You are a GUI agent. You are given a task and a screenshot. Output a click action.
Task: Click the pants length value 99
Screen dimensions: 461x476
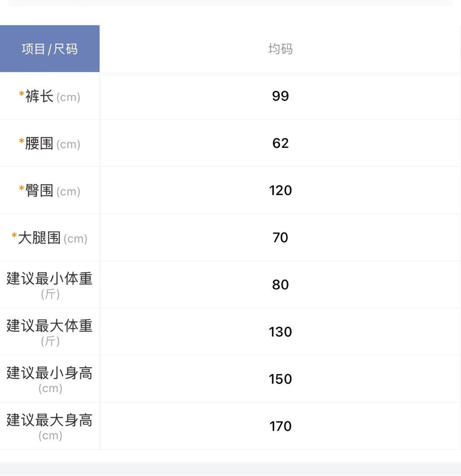(x=280, y=96)
